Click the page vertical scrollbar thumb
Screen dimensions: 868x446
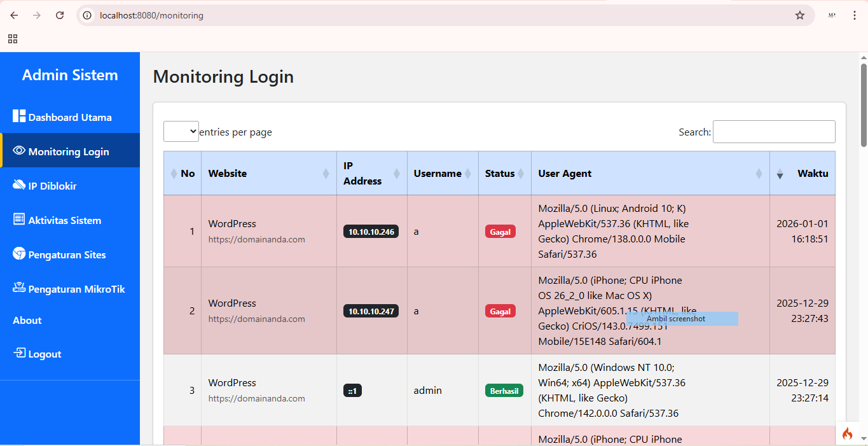tap(864, 105)
